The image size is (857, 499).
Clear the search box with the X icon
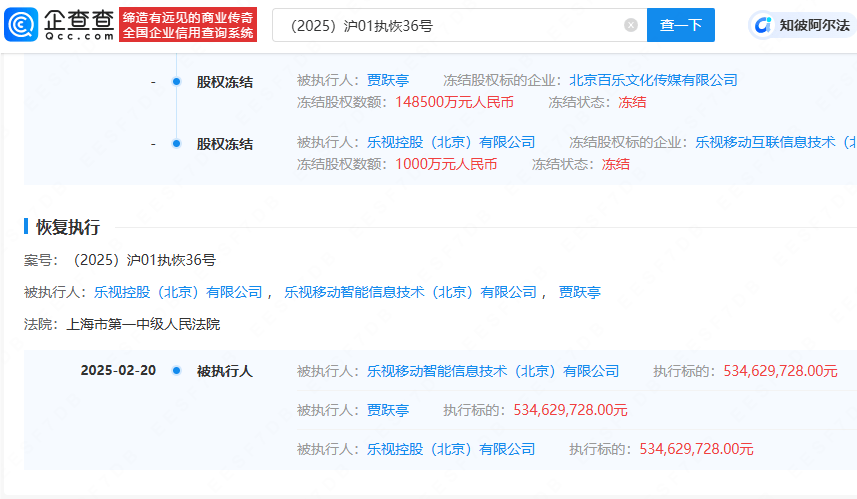[631, 25]
